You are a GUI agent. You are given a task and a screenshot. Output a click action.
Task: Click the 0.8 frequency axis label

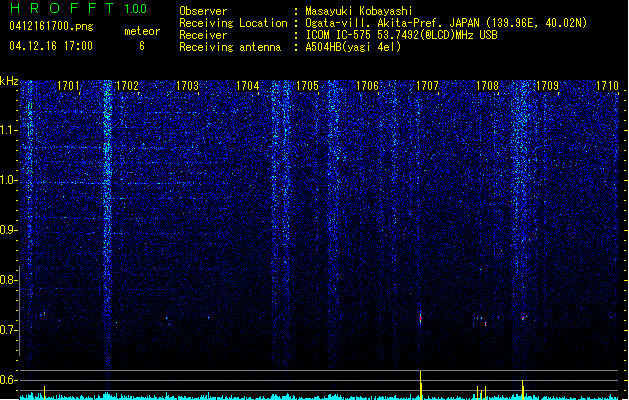pyautogui.click(x=9, y=280)
